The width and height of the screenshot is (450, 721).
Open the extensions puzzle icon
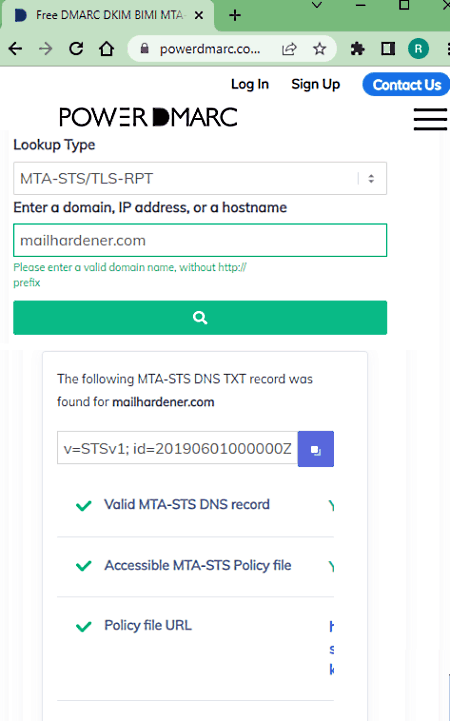click(x=358, y=49)
